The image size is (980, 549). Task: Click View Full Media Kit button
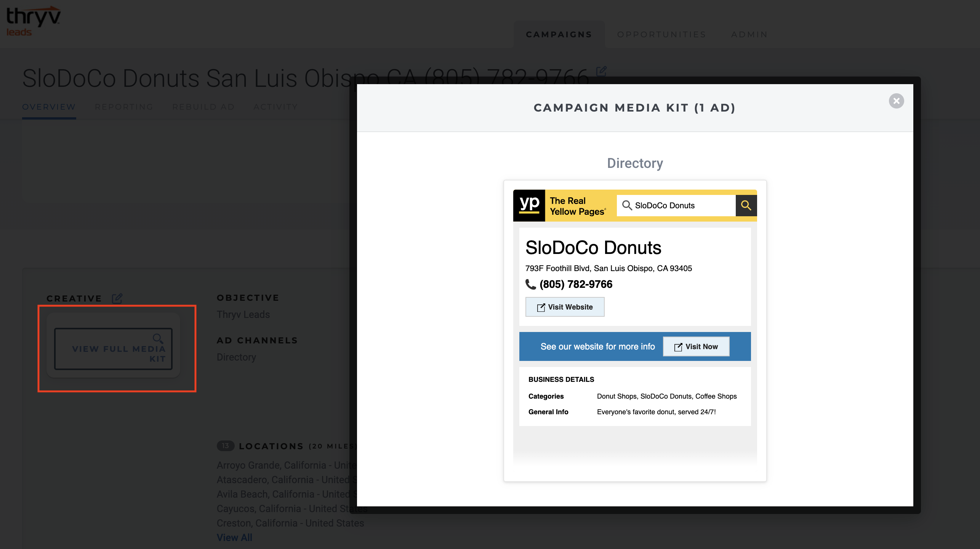[x=113, y=349]
